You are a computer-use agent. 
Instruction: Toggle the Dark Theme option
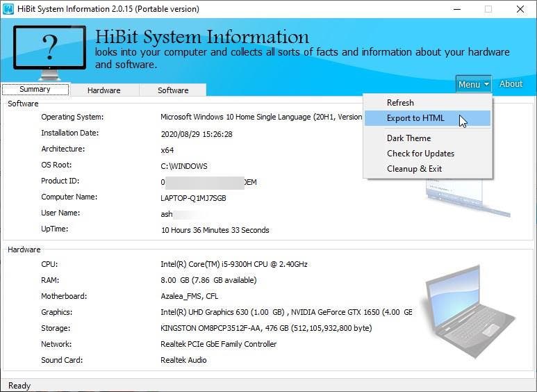click(408, 138)
